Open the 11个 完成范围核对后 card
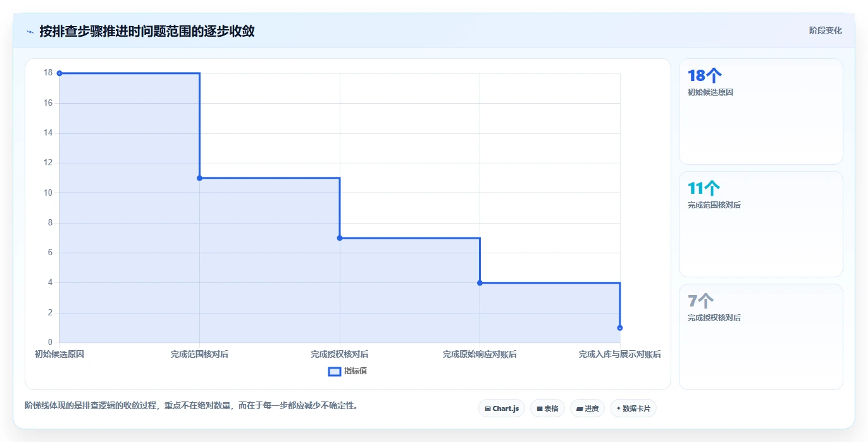The height and width of the screenshot is (442, 868). [x=760, y=224]
